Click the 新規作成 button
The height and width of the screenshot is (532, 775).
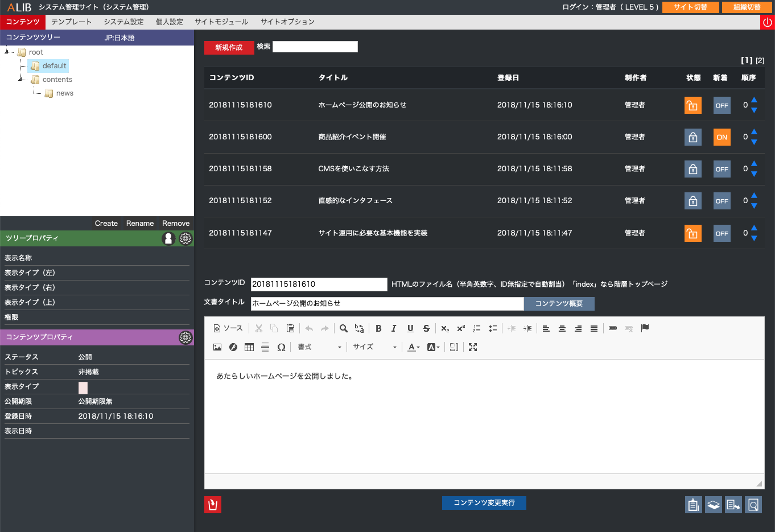228,47
